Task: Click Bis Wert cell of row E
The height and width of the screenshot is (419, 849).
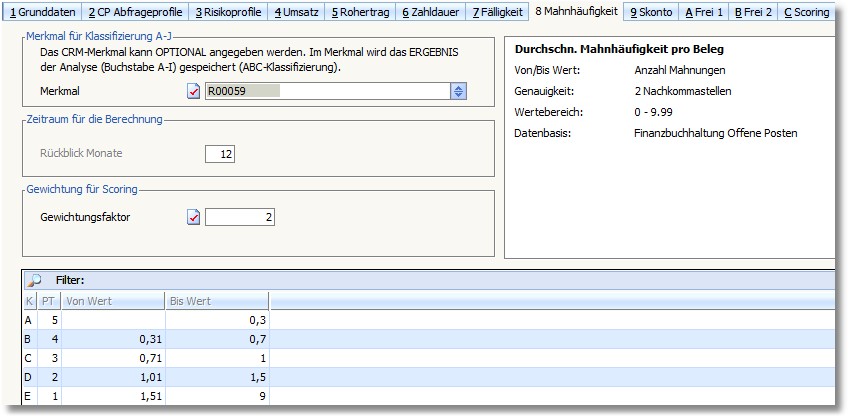Action: [217, 396]
